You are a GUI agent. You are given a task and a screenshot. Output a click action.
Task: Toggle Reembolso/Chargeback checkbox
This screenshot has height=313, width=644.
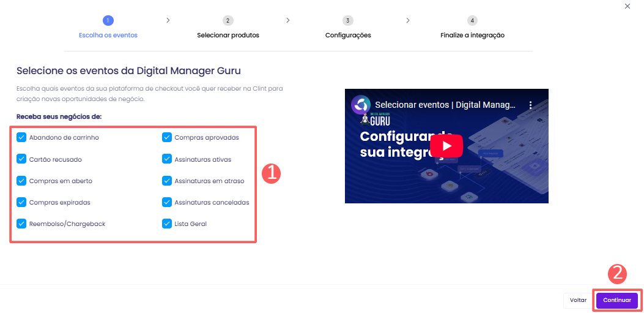[21, 224]
